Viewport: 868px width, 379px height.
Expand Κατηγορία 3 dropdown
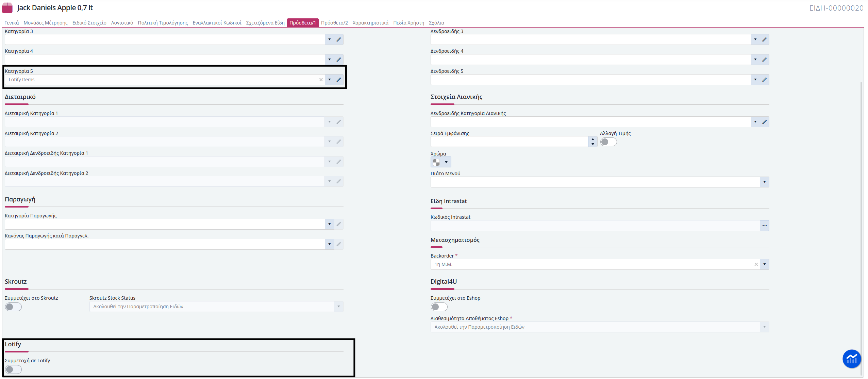[330, 39]
